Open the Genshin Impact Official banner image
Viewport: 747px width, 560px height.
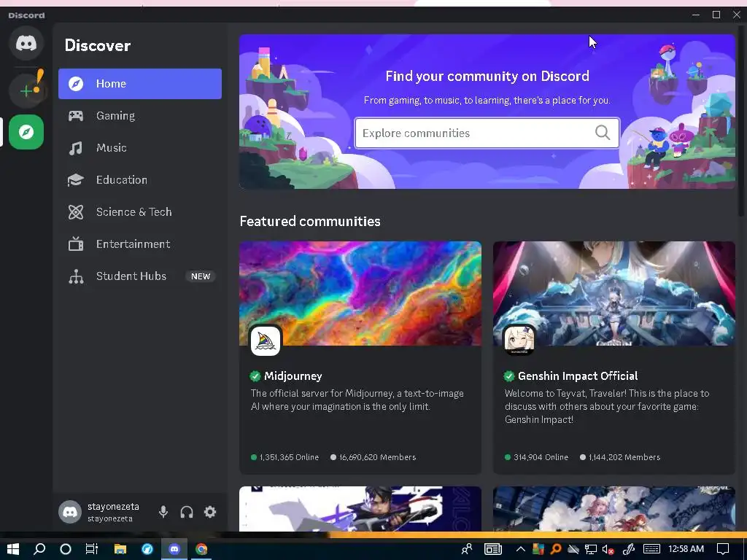pyautogui.click(x=614, y=293)
